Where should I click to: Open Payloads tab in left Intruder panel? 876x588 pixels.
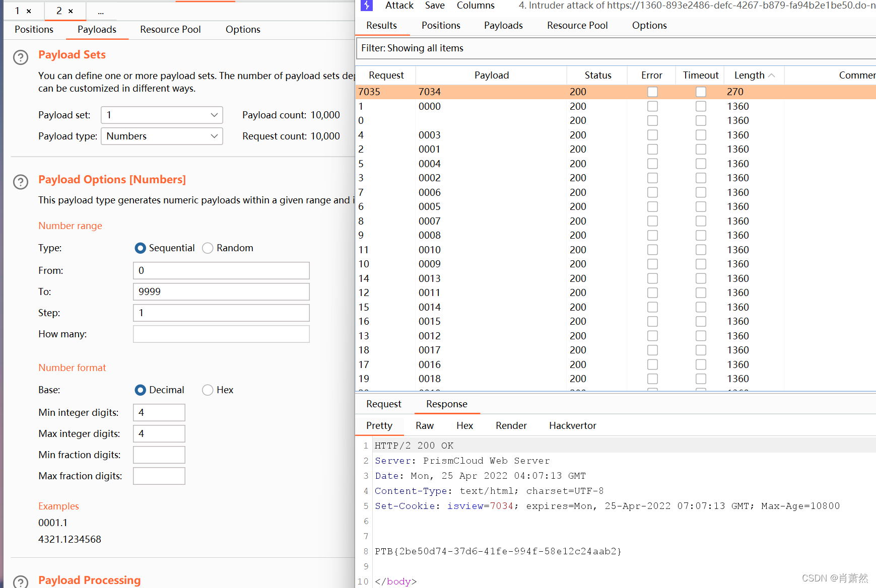(97, 30)
